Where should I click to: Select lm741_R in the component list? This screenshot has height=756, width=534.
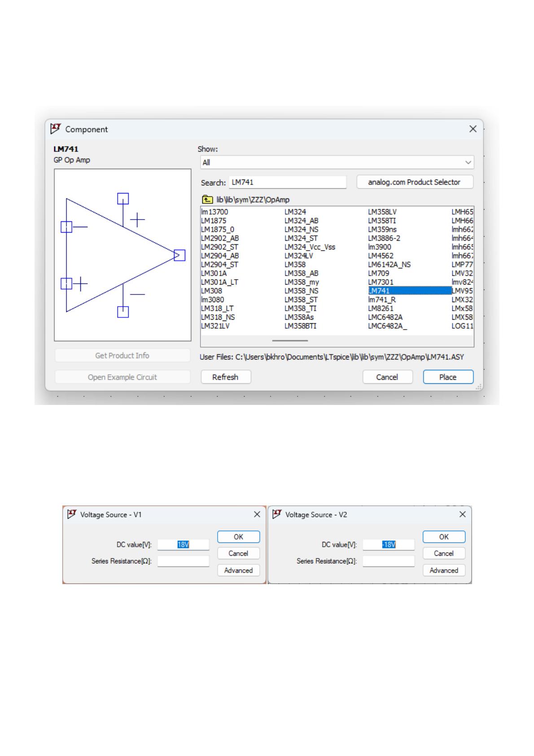click(382, 299)
